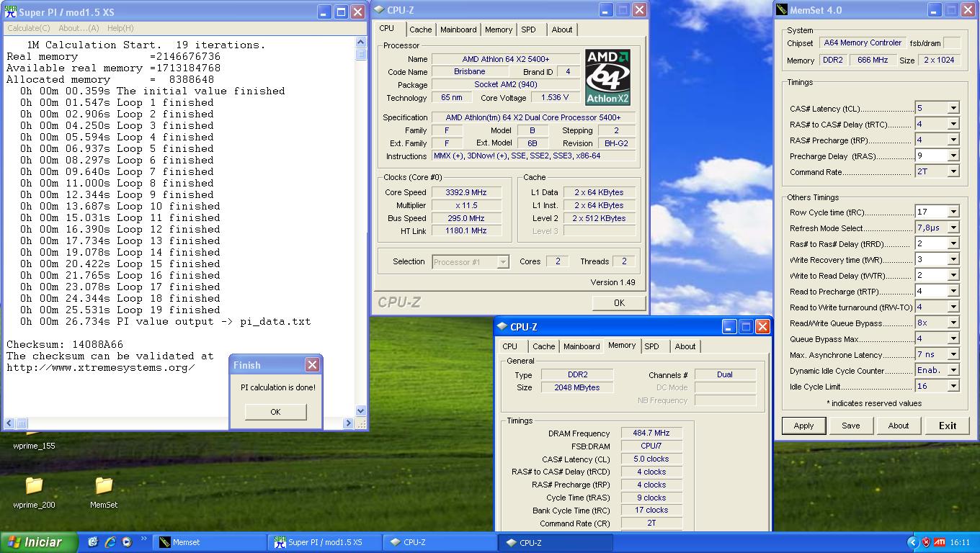
Task: Open the partially hidden wprime_155 folder
Action: pyautogui.click(x=34, y=441)
